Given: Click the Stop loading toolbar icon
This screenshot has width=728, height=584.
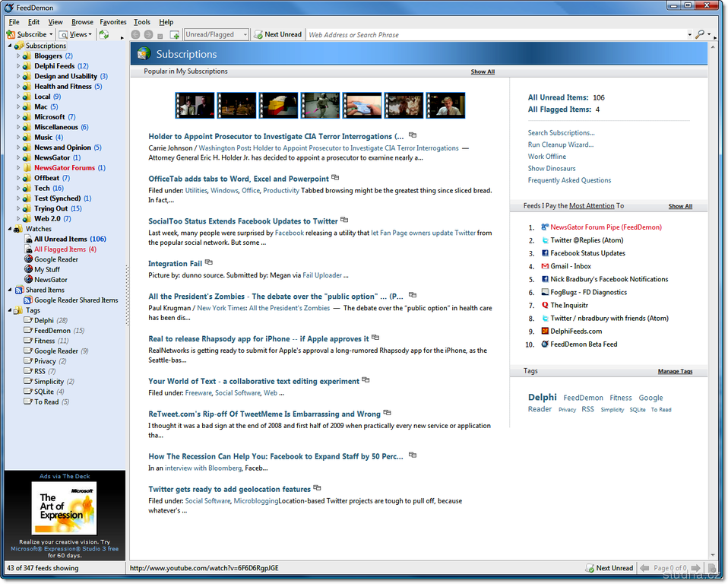Looking at the screenshot, I should [160, 35].
